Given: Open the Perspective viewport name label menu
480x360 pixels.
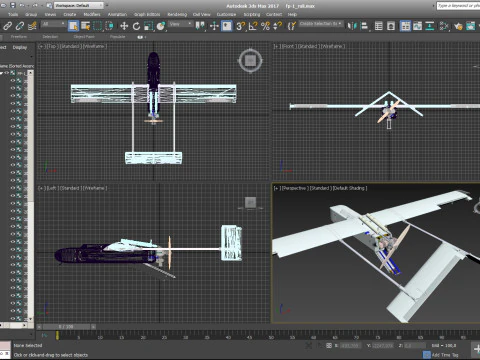Looking at the screenshot, I should [x=294, y=188].
